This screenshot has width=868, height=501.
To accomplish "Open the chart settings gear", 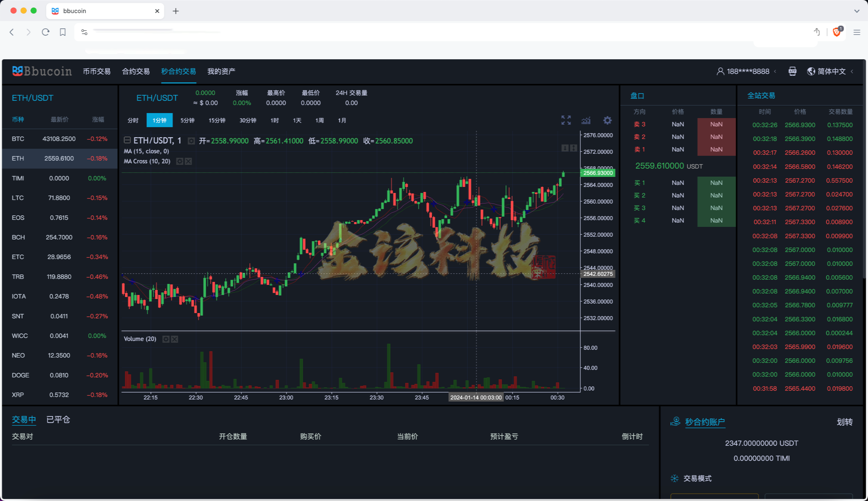I will 607,120.
